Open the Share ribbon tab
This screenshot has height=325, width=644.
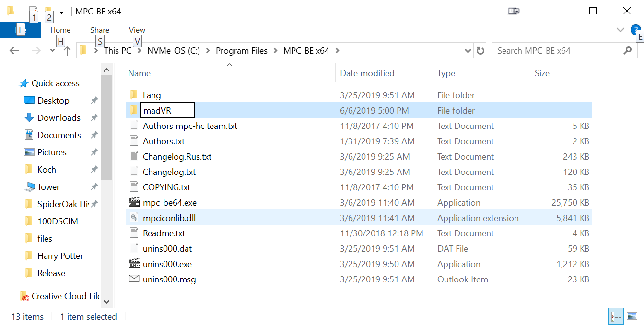coord(100,30)
